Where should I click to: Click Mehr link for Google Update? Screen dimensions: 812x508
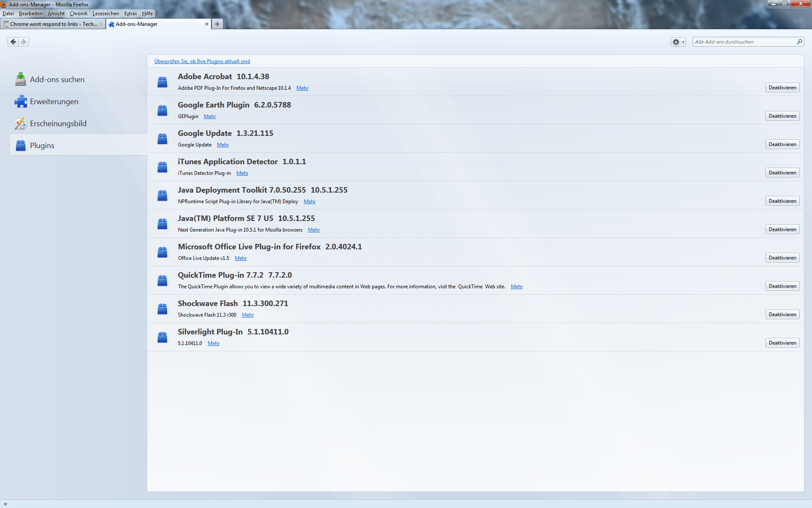click(223, 145)
